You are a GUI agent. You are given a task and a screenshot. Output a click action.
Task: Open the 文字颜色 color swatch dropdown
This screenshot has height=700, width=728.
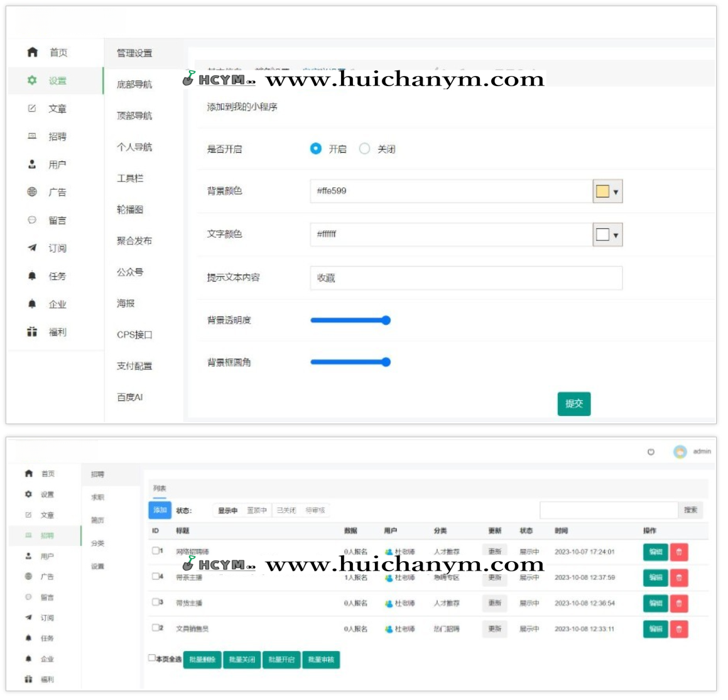(x=607, y=234)
